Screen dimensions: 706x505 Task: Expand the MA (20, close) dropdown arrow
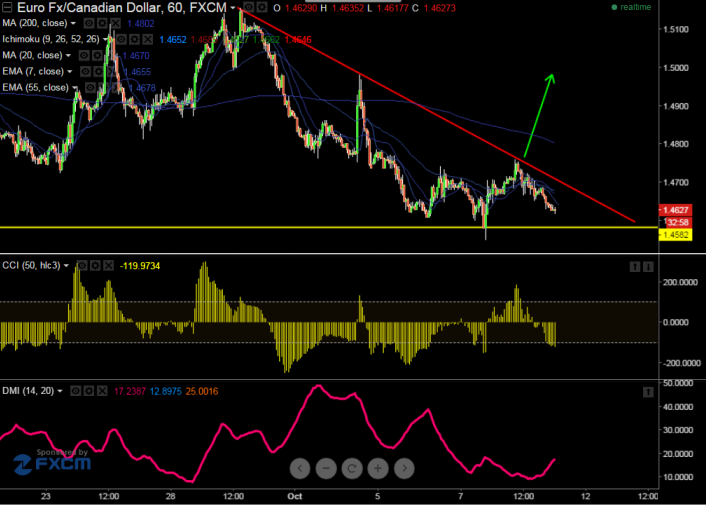point(68,56)
